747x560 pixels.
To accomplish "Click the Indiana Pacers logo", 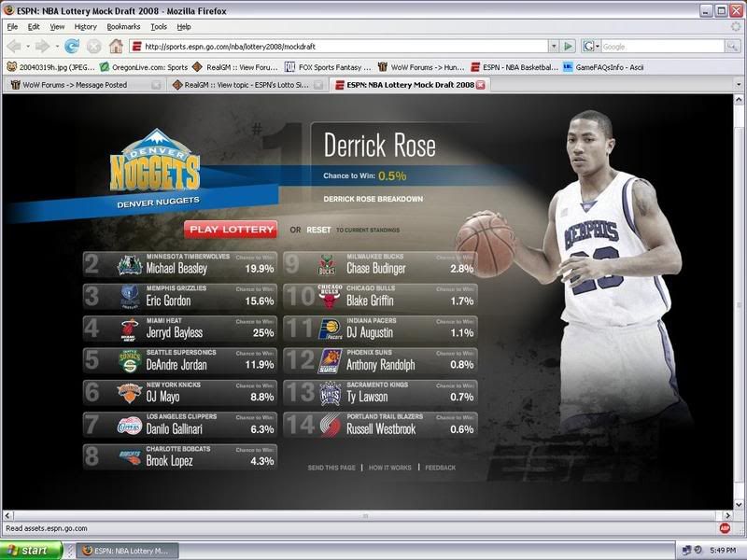I will 331,329.
